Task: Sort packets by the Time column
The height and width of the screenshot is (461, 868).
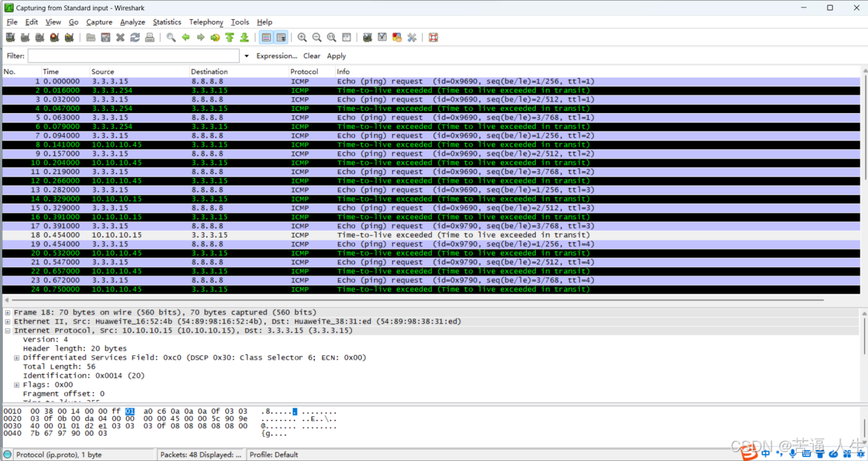Action: pos(65,71)
